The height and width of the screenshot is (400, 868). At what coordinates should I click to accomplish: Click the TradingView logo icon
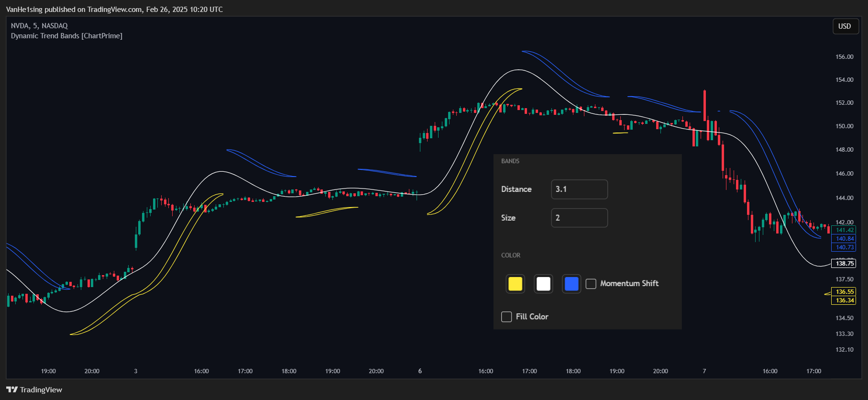[12, 389]
